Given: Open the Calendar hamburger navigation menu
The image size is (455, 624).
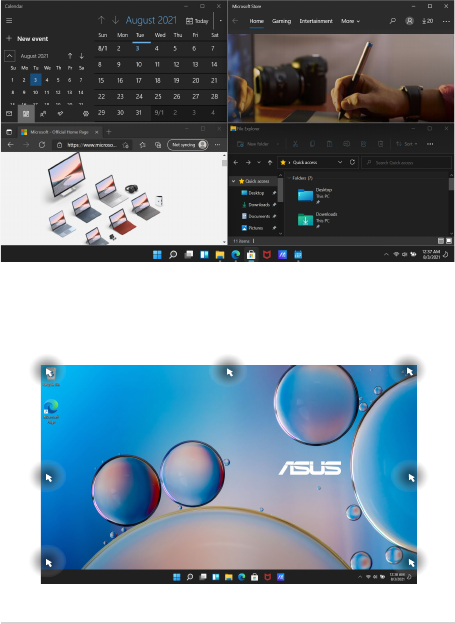Looking at the screenshot, I should [x=9, y=21].
